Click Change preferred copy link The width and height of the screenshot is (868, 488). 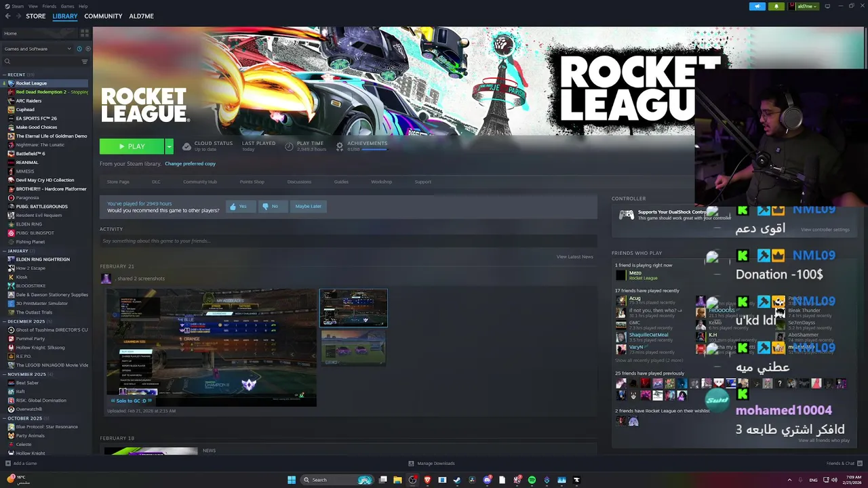pyautogui.click(x=190, y=164)
